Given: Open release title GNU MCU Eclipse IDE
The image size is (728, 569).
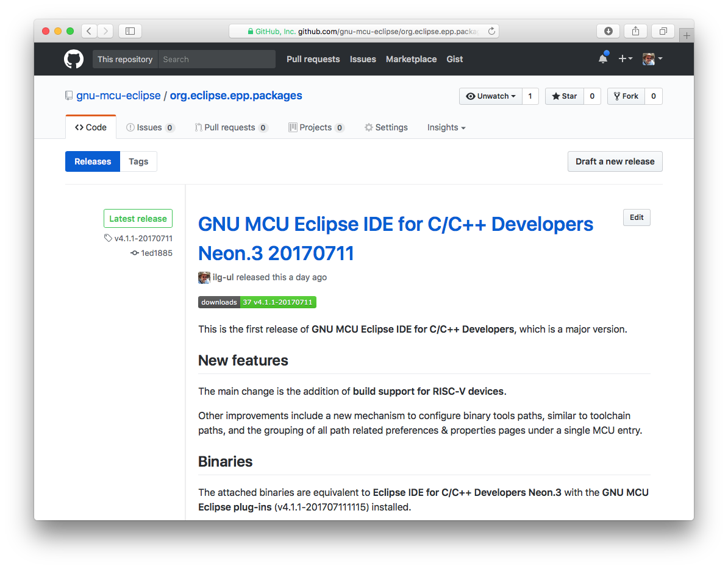Looking at the screenshot, I should [396, 238].
